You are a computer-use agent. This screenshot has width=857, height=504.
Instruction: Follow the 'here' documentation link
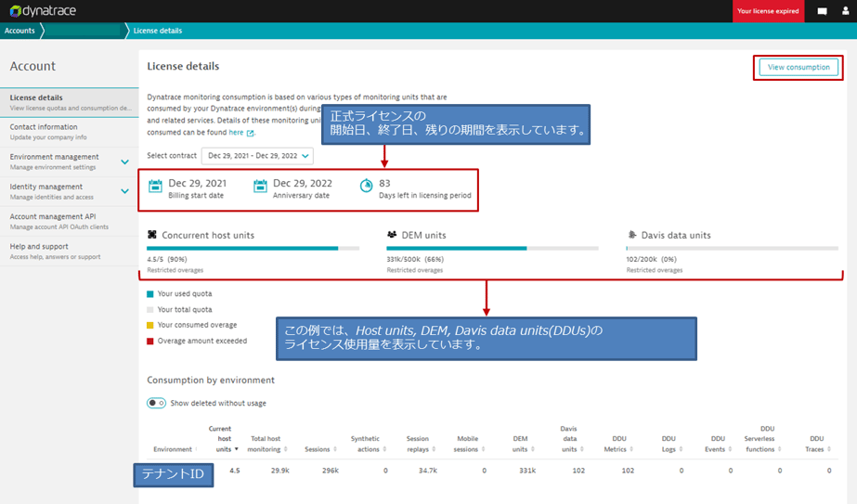pos(236,133)
